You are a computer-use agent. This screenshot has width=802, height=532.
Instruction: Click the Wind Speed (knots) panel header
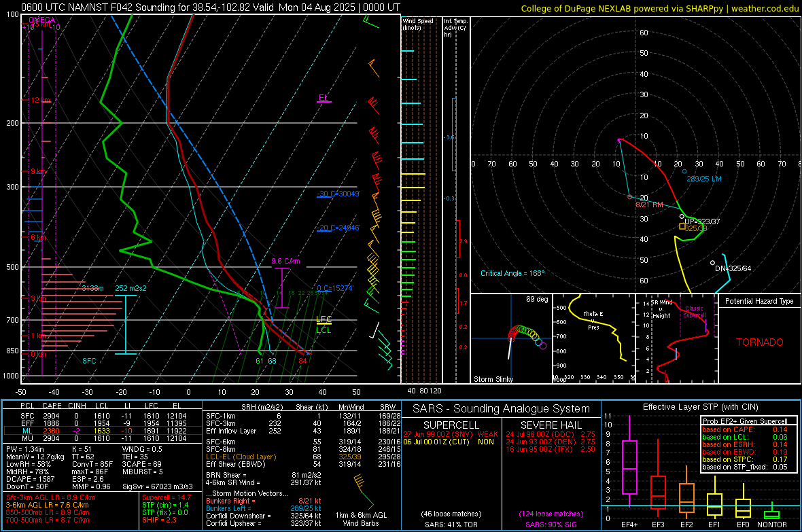417,24
